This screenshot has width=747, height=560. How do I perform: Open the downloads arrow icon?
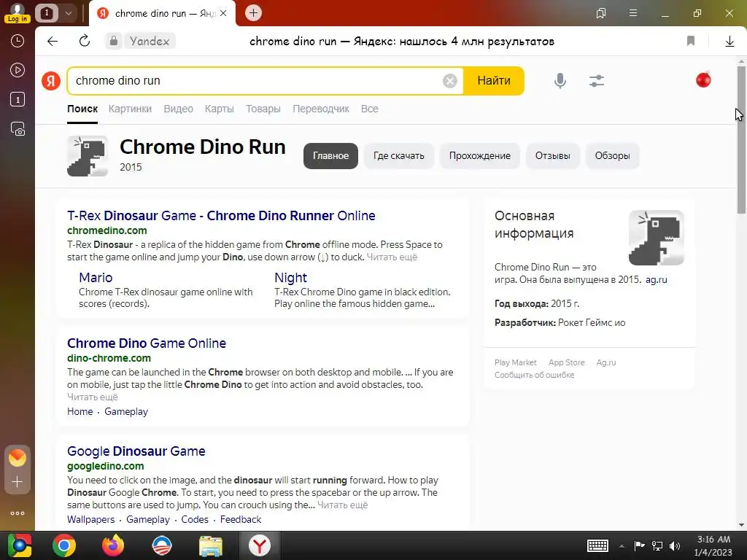coord(729,42)
